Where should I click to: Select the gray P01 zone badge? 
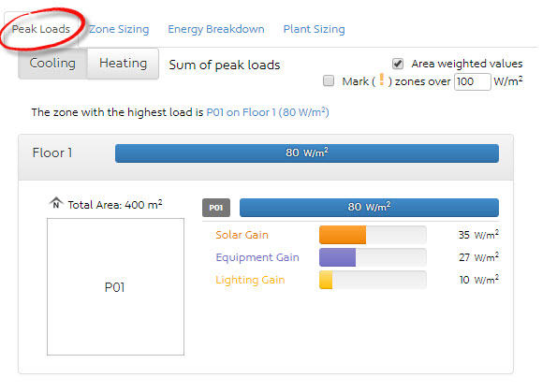216,208
